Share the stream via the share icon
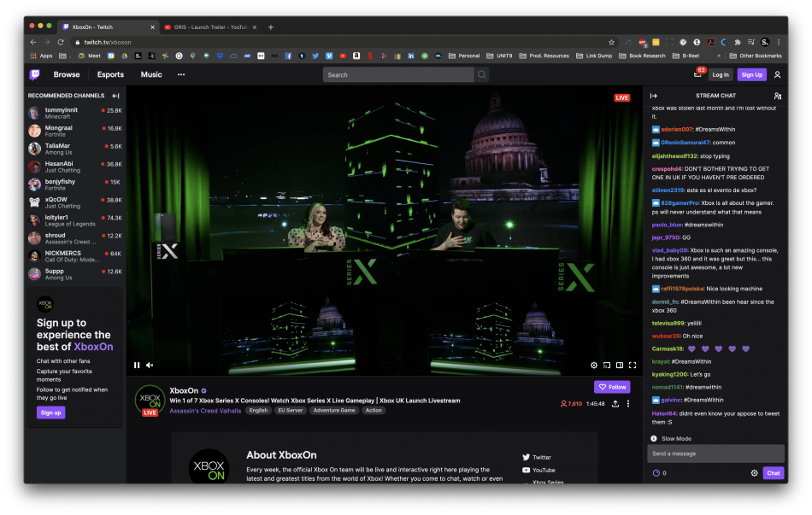Image resolution: width=812 pixels, height=515 pixels. coord(615,404)
